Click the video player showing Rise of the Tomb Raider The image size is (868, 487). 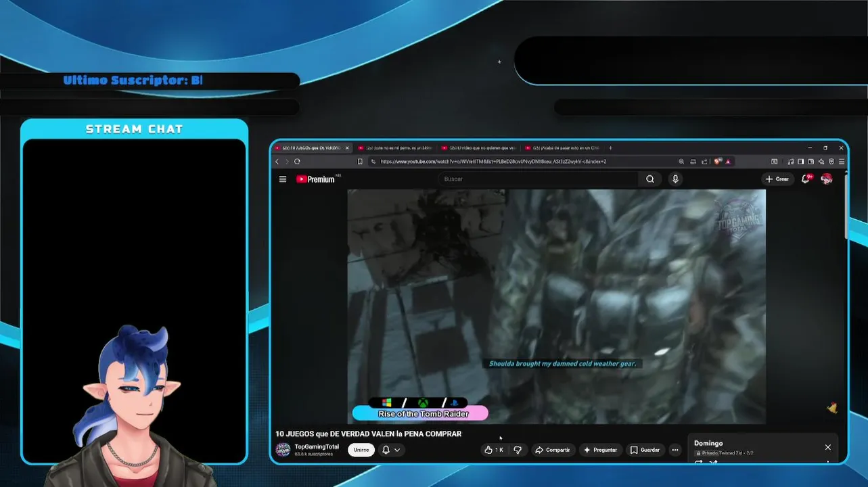[x=556, y=306]
